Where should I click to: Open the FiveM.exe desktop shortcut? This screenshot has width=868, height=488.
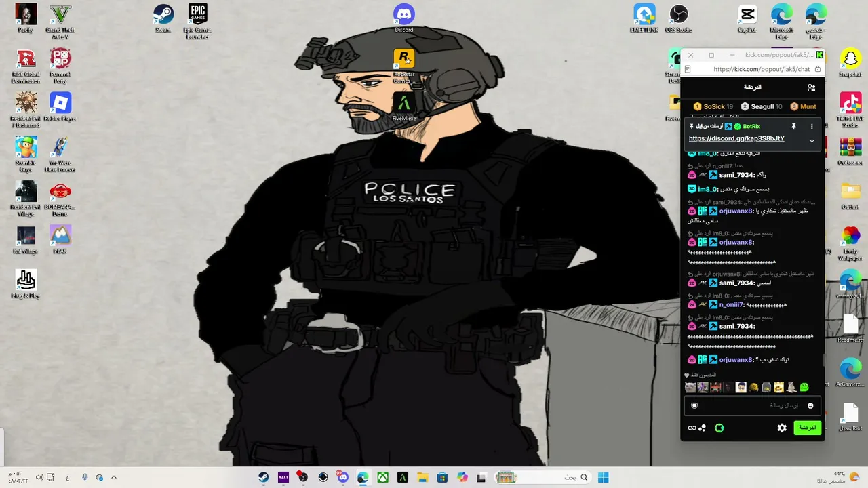pos(404,107)
